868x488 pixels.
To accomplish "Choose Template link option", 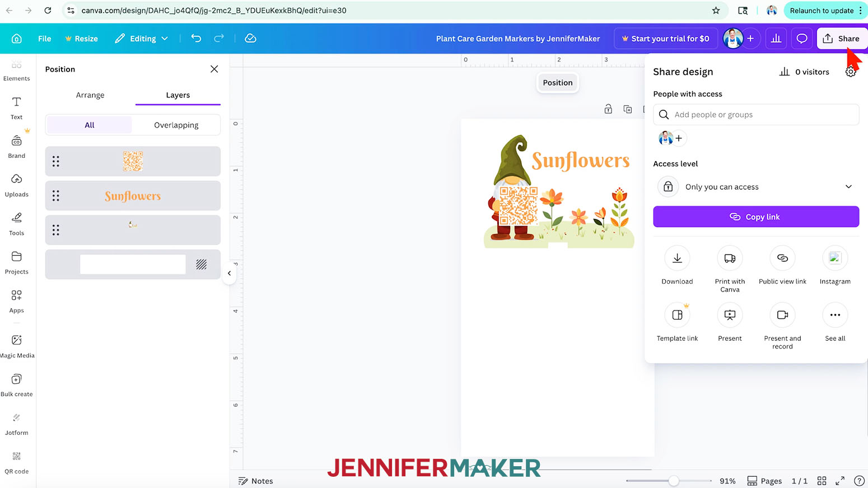I will point(677,322).
